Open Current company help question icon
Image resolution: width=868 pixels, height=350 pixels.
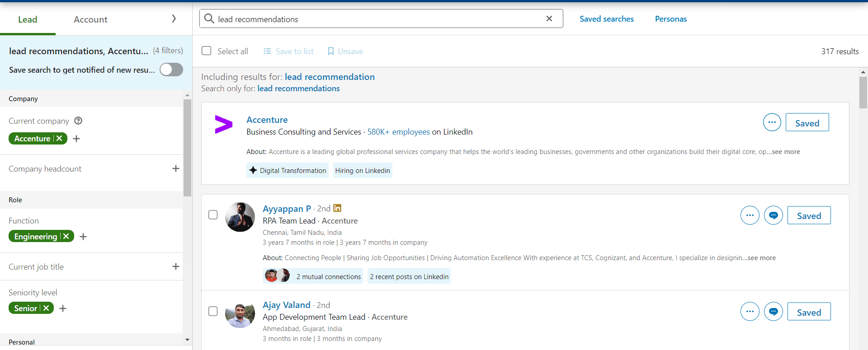click(x=78, y=121)
